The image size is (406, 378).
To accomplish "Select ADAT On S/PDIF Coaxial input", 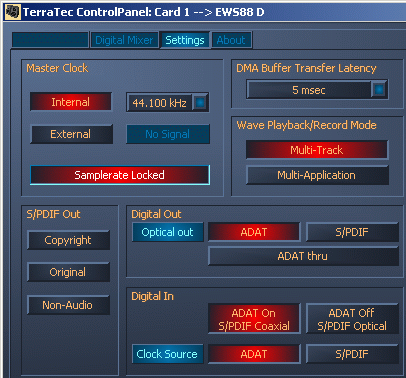I will click(254, 319).
